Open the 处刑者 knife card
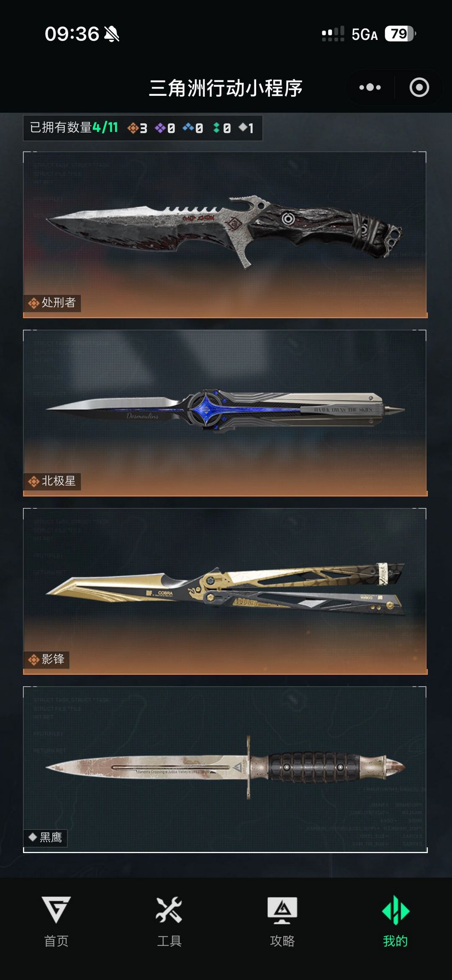The image size is (452, 980). 225,235
